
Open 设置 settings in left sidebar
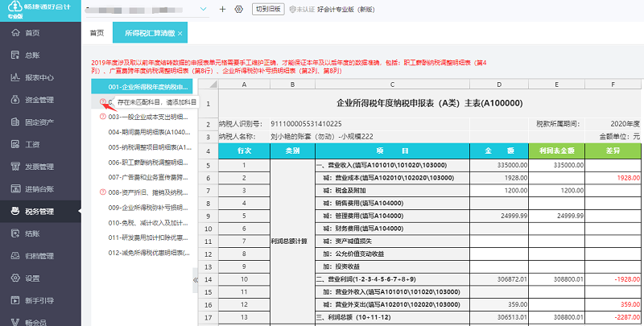click(x=32, y=279)
